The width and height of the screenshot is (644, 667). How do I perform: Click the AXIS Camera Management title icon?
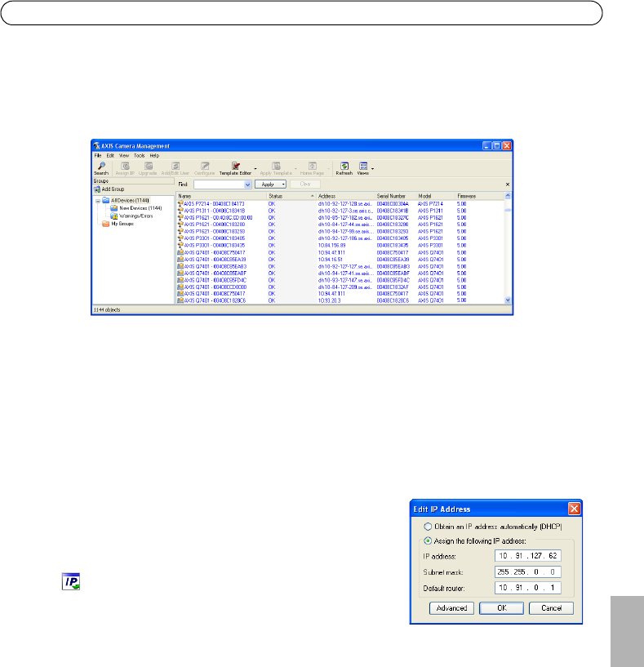coord(96,146)
